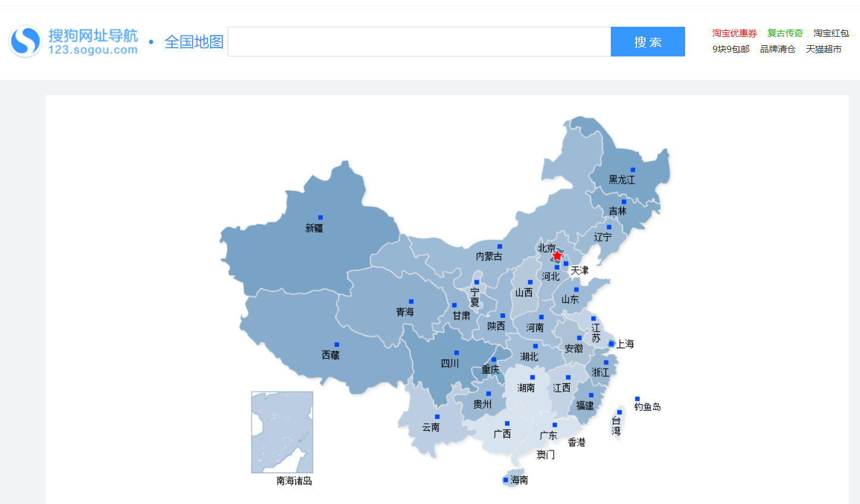Select 宁夏 on the map
Screen dimensions: 860x504
pyautogui.click(x=475, y=298)
